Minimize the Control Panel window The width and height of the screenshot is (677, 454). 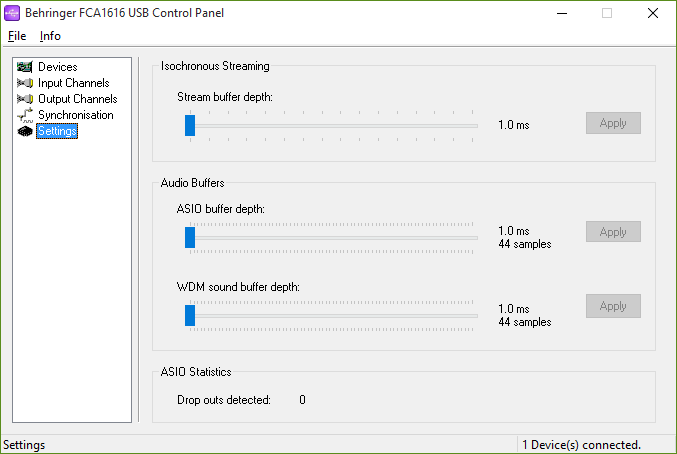[561, 14]
